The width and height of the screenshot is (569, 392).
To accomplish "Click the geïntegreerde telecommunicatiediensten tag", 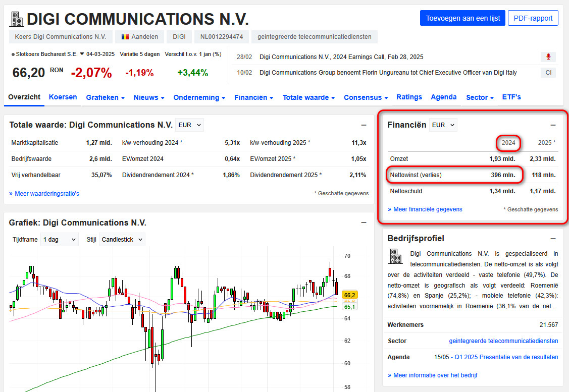I will [314, 37].
